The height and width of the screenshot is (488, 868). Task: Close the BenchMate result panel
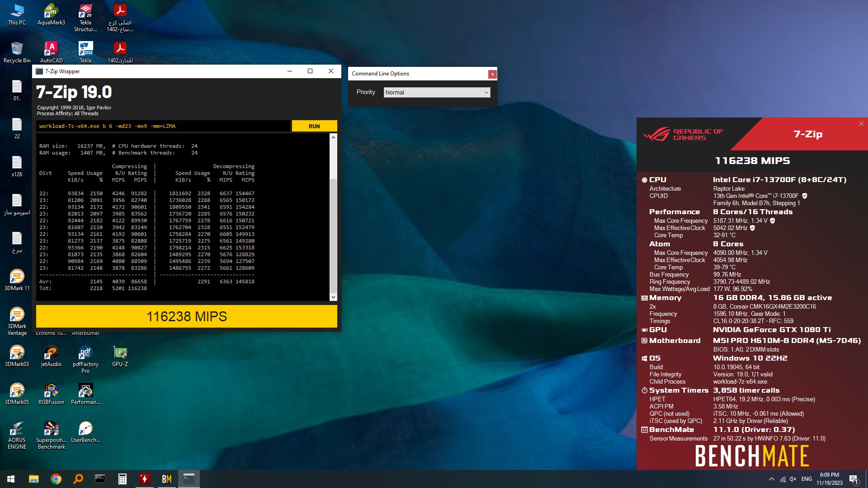pos(861,124)
